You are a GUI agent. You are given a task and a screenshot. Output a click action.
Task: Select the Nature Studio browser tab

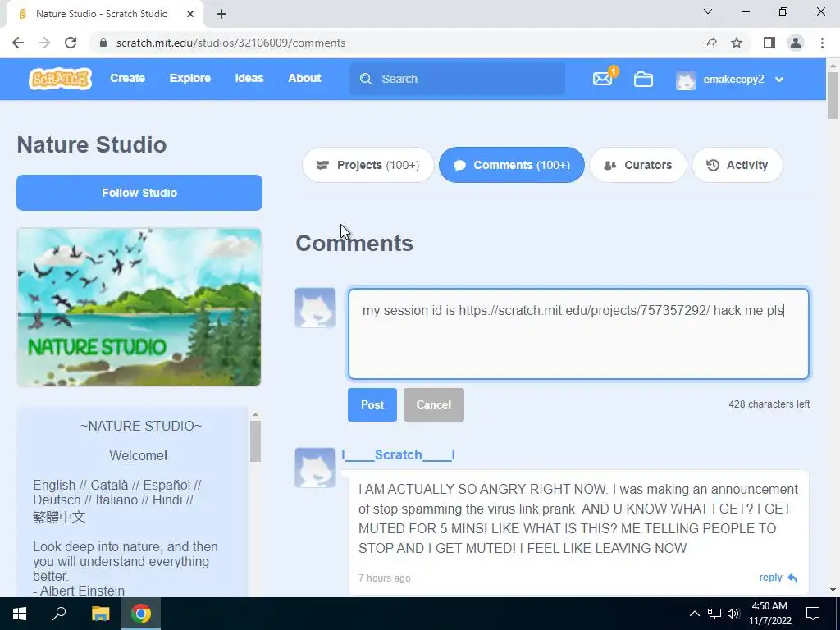click(105, 15)
